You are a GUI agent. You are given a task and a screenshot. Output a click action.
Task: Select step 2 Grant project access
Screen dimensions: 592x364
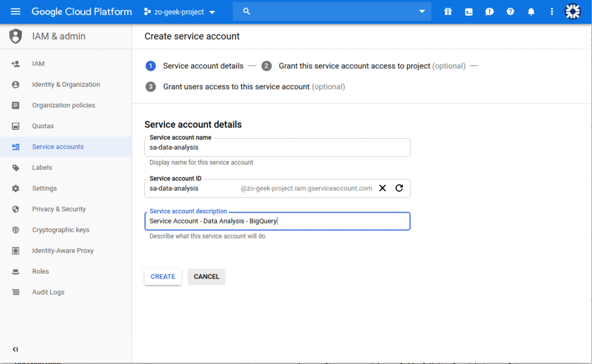[364, 66]
